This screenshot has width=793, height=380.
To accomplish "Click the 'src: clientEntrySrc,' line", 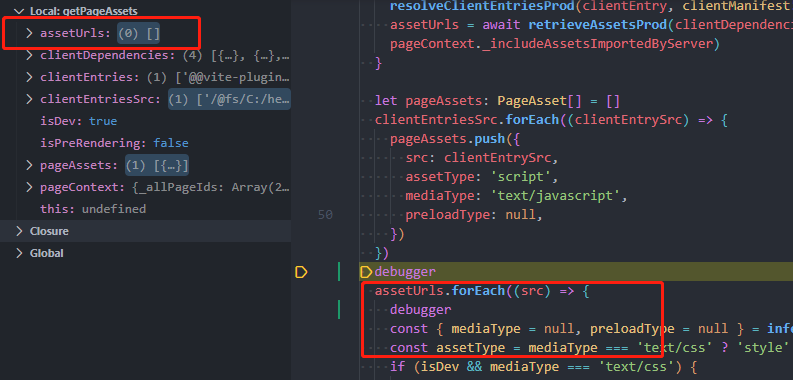I will tap(481, 158).
